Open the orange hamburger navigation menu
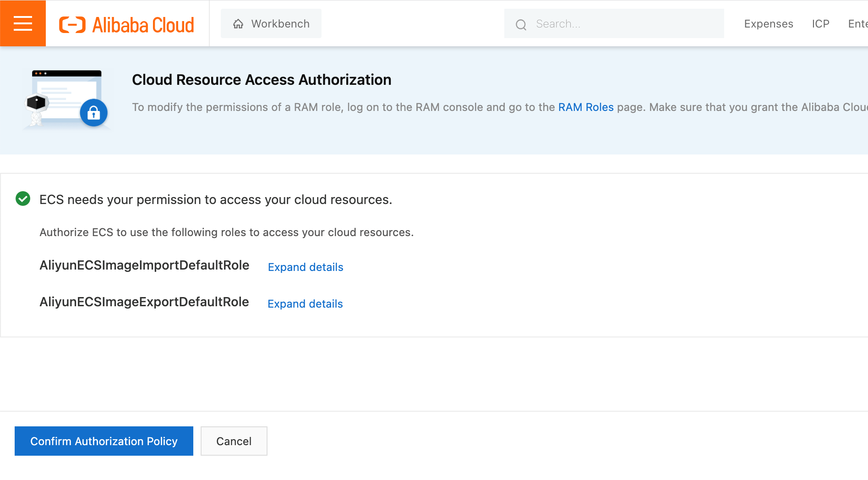Viewport: 868px width, 480px height. point(23,23)
